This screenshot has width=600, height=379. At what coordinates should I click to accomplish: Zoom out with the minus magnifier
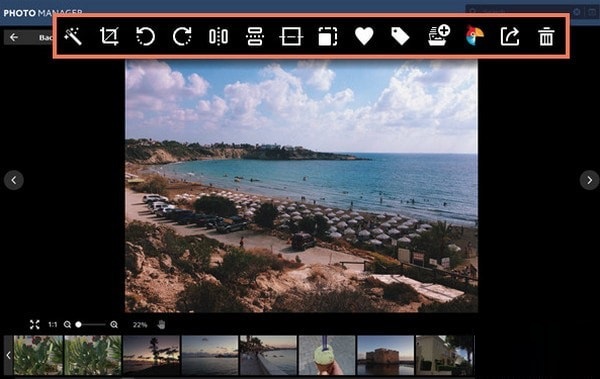click(67, 325)
